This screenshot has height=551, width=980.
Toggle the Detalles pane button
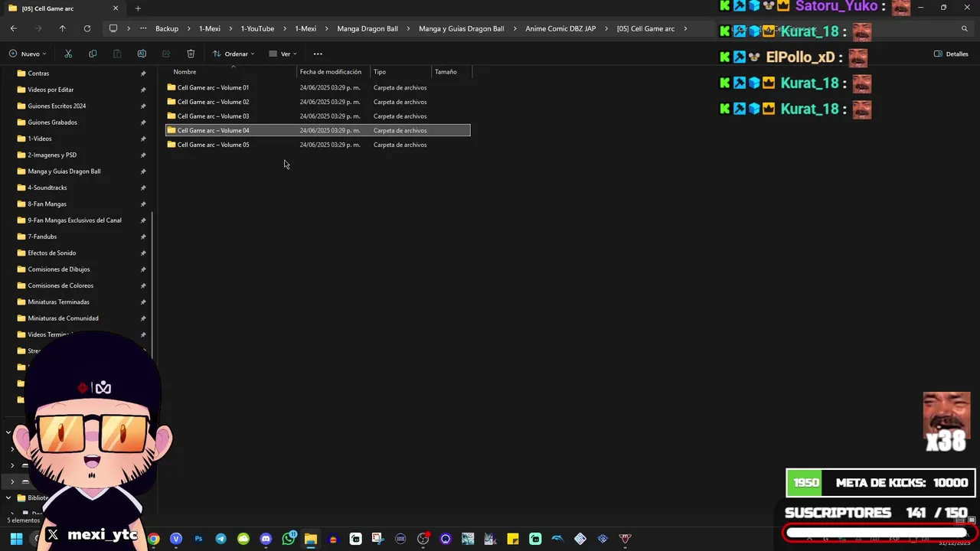coord(951,54)
